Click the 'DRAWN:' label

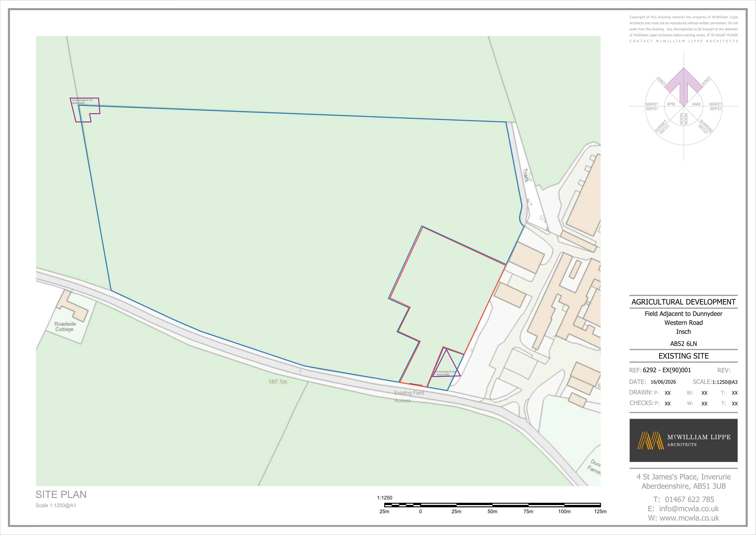(641, 392)
